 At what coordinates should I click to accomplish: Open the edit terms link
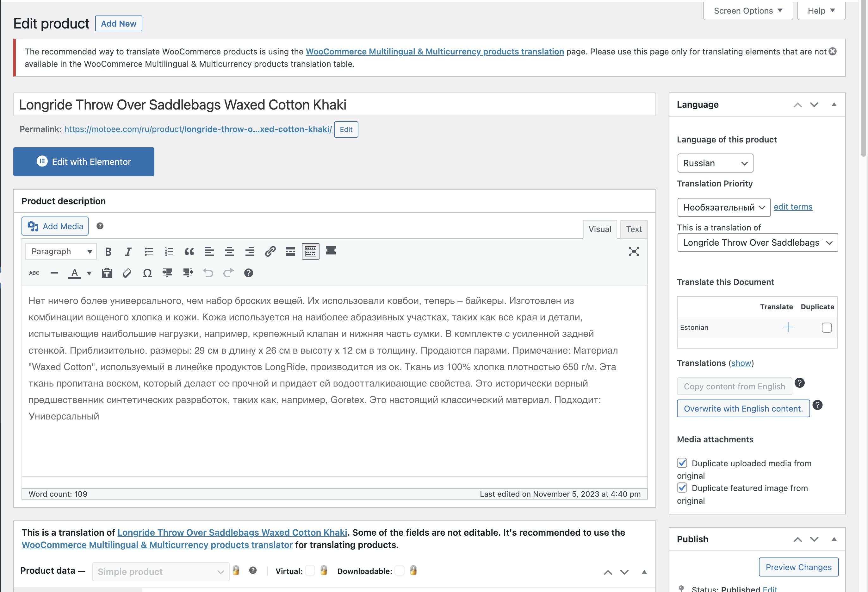click(793, 207)
